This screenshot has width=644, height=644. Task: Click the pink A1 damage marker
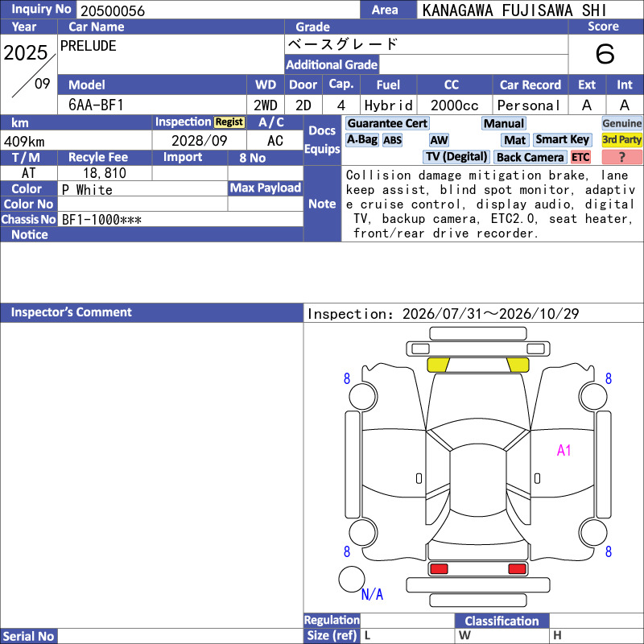coord(564,451)
